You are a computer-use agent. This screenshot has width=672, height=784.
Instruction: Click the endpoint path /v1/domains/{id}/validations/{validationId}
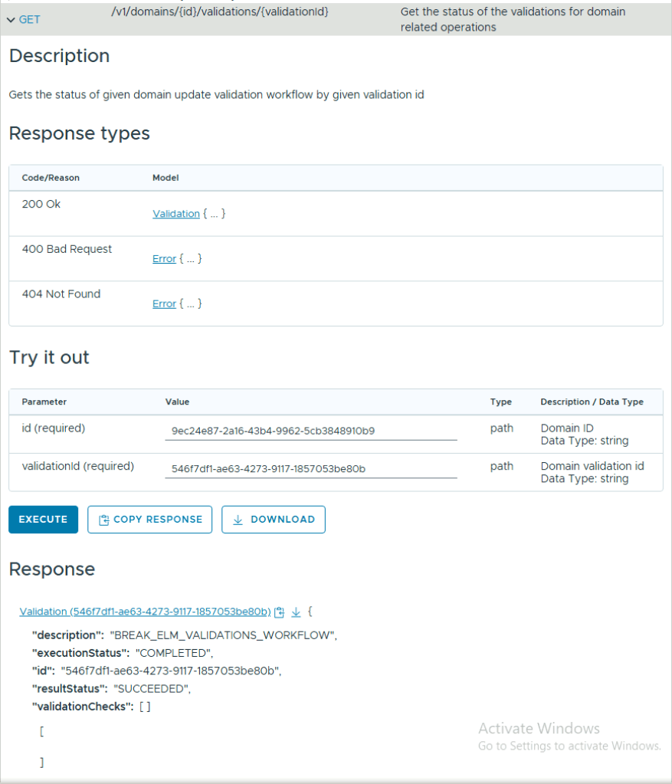coord(220,13)
